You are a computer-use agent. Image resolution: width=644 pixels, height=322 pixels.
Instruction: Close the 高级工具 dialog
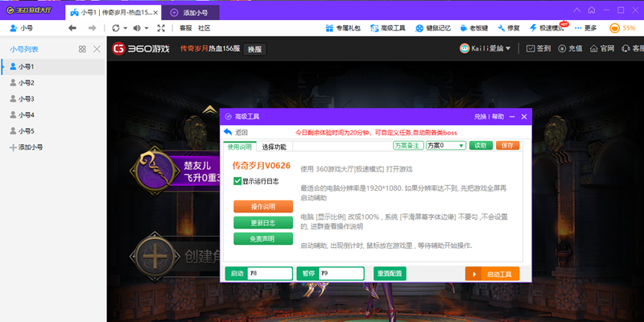click(x=524, y=117)
